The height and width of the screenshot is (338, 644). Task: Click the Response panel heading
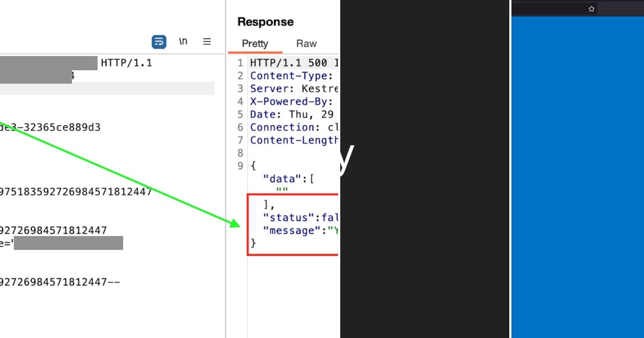[265, 21]
